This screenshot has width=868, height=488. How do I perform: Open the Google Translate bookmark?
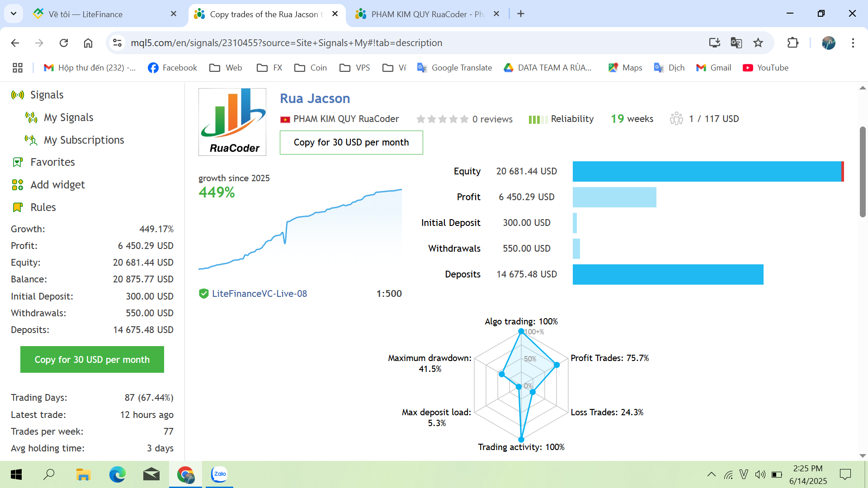tap(454, 68)
